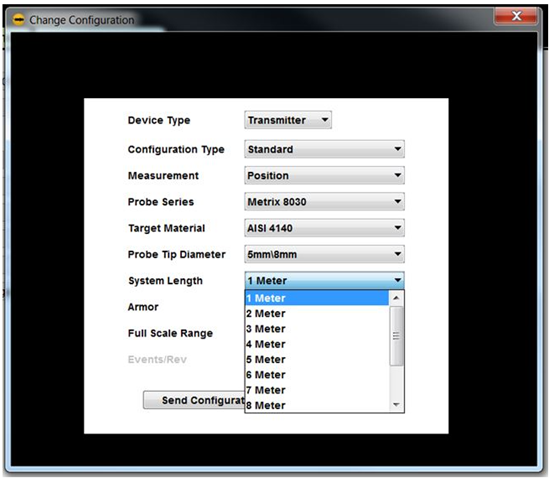554x483 pixels.
Task: Expand the Configuration Type combo box
Action: (324, 149)
